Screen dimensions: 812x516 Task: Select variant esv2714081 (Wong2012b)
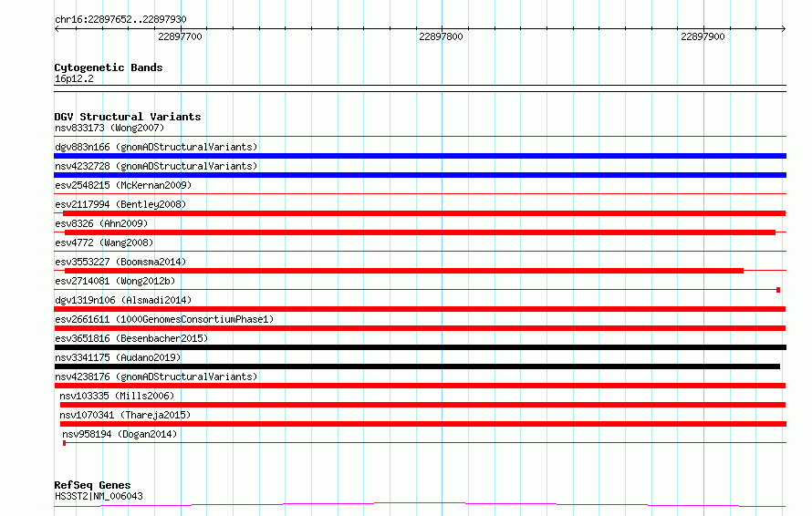click(x=115, y=281)
